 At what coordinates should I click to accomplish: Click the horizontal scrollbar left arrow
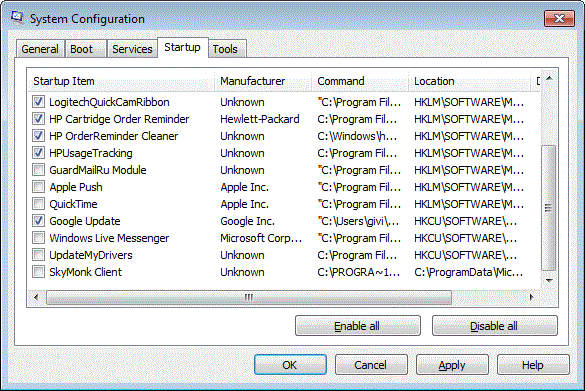pos(36,297)
